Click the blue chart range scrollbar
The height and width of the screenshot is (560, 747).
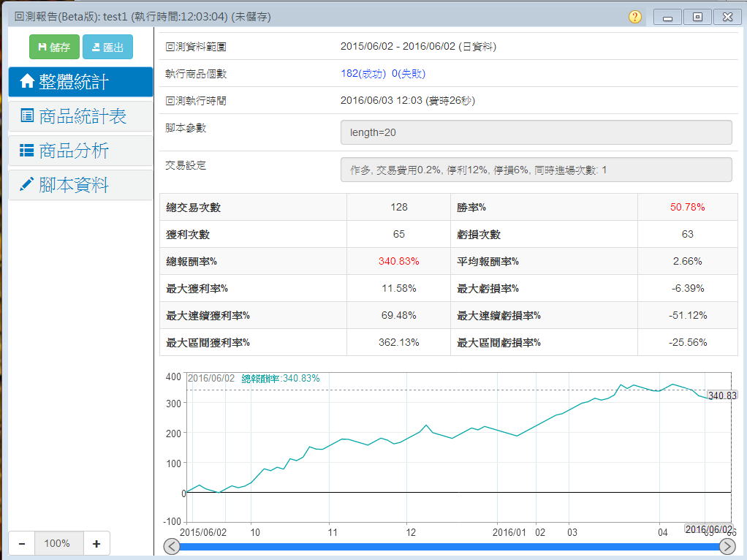coord(449,547)
